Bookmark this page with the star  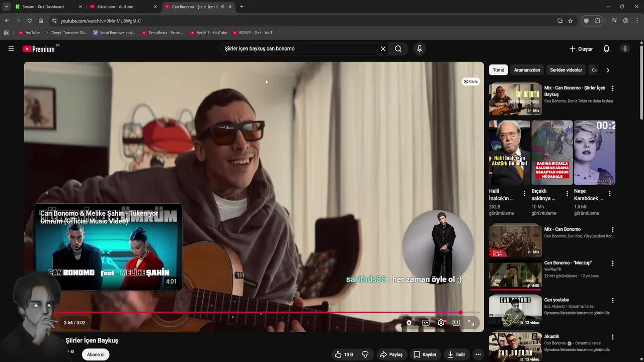[x=570, y=21]
